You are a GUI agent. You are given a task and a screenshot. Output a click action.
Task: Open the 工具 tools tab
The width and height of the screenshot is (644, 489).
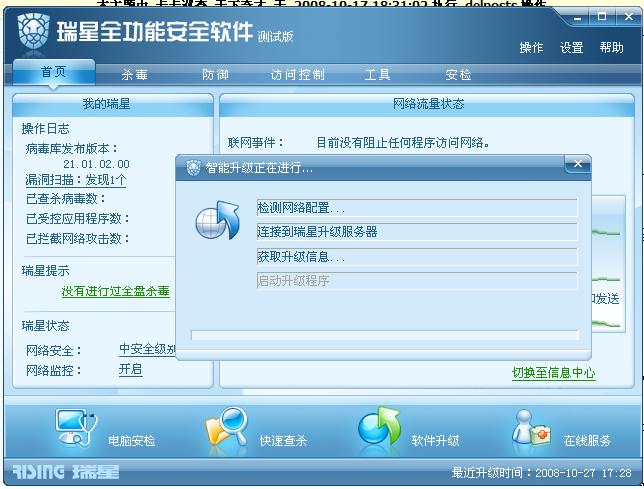click(x=377, y=75)
